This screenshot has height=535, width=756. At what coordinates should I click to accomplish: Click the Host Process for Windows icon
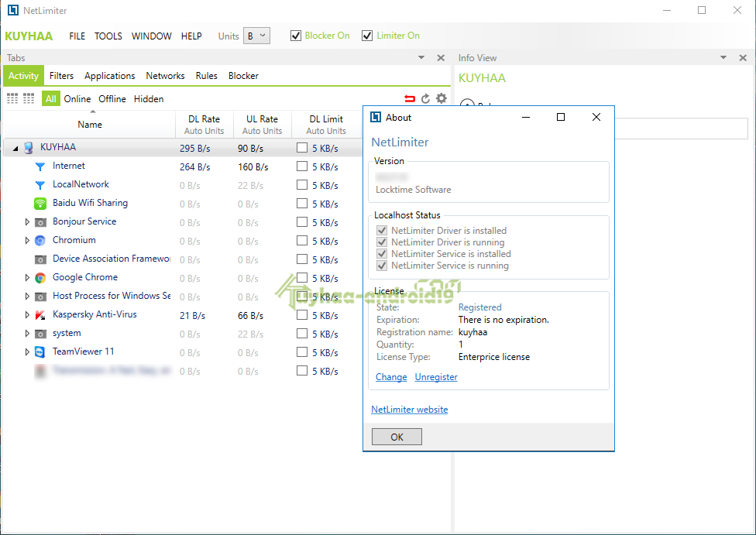coord(40,297)
